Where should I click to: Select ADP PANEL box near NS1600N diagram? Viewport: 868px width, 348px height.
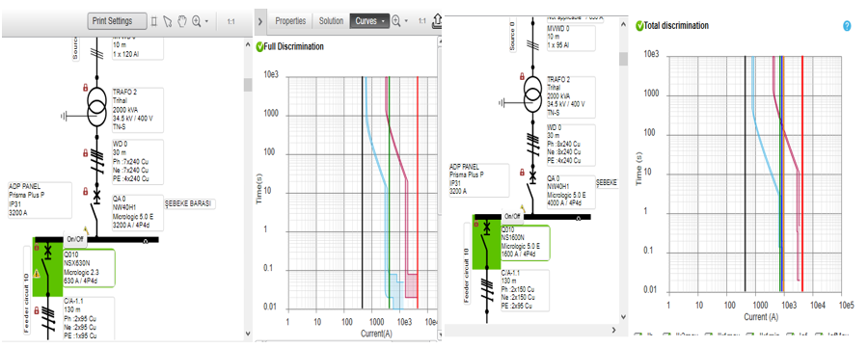point(479,180)
